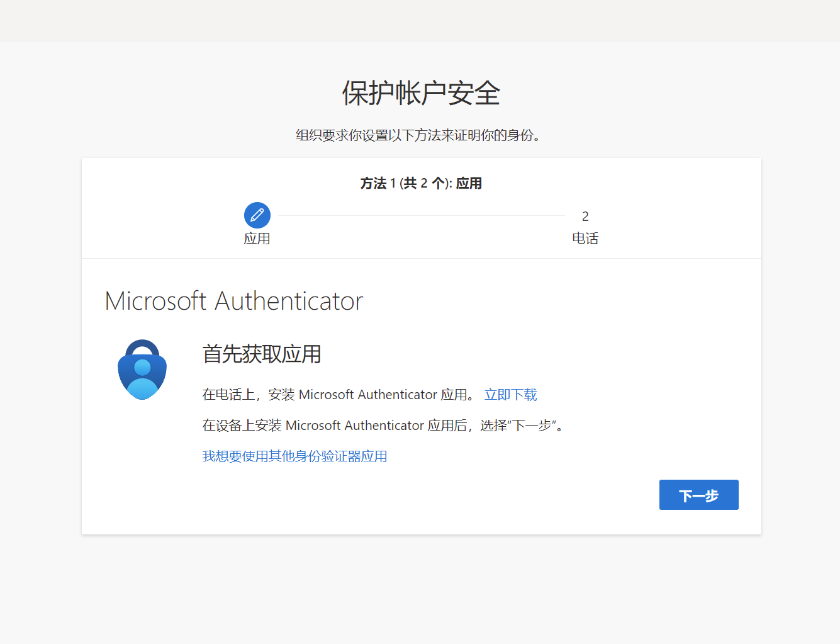Click the 组织要求你设置以下方法 subtitle text
The height and width of the screenshot is (644, 840).
pos(418,135)
